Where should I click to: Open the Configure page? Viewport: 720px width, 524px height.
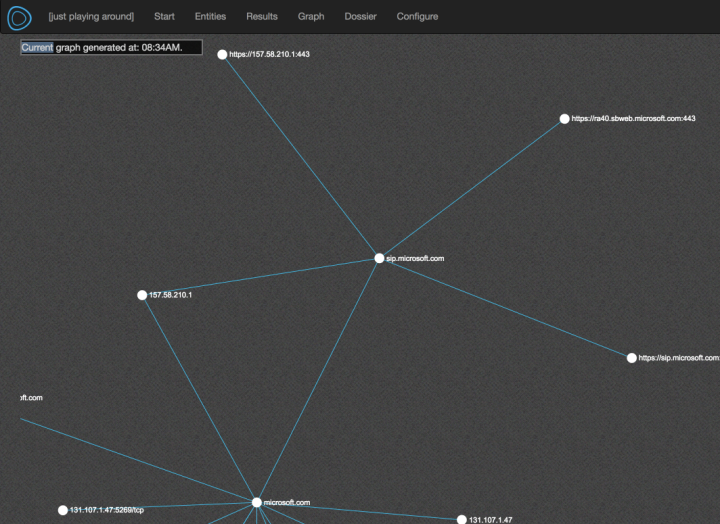(417, 17)
